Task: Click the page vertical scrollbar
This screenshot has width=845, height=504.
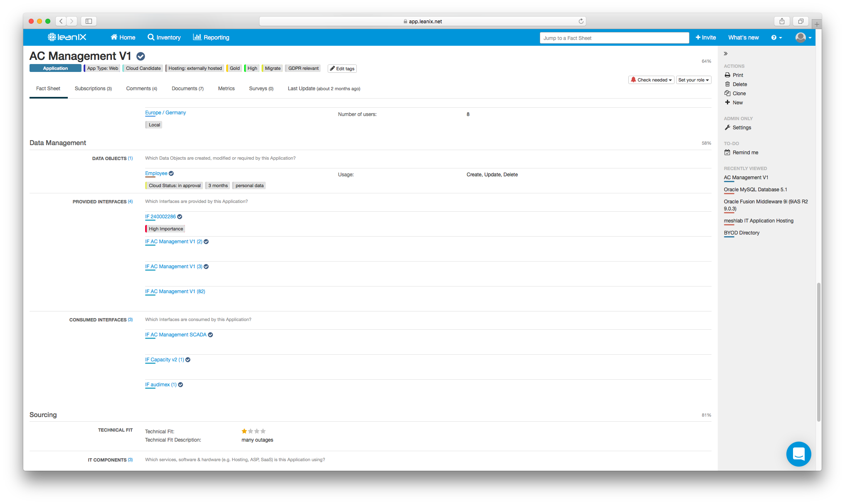Action: pyautogui.click(x=818, y=352)
